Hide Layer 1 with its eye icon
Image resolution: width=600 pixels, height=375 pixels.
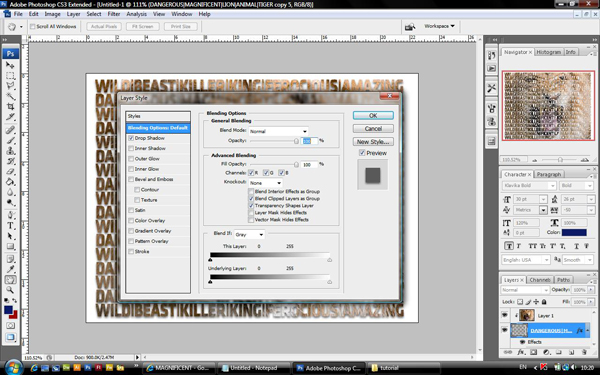click(x=505, y=315)
